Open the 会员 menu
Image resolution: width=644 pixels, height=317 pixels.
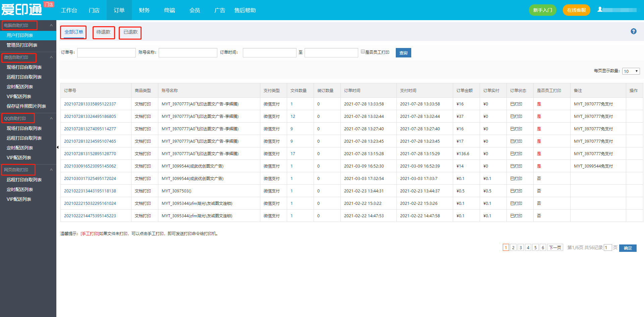coord(195,10)
